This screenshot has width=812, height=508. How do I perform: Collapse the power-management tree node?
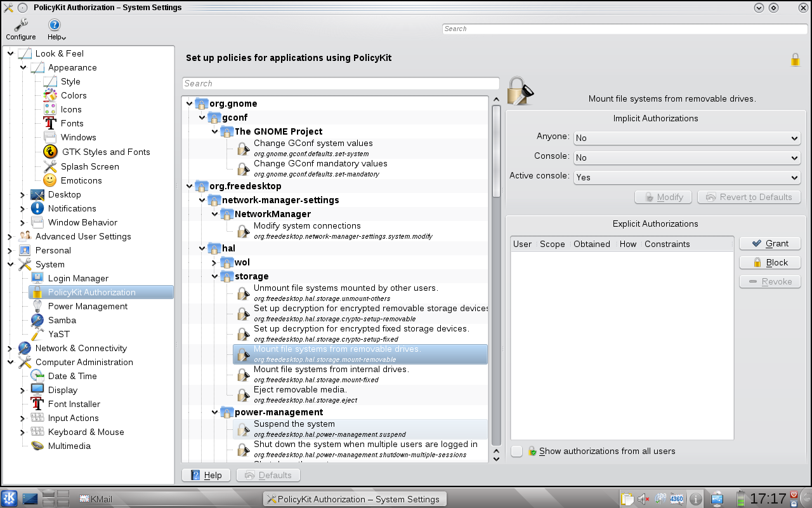point(215,412)
